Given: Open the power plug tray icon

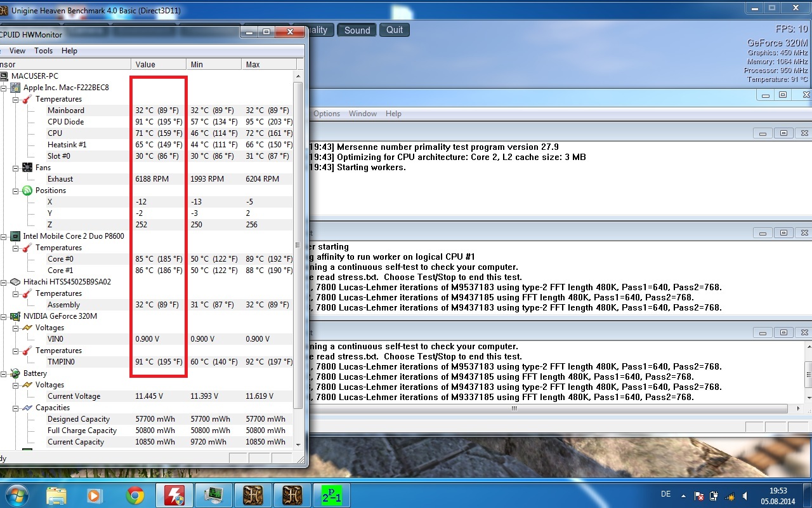Looking at the screenshot, I should coord(714,495).
